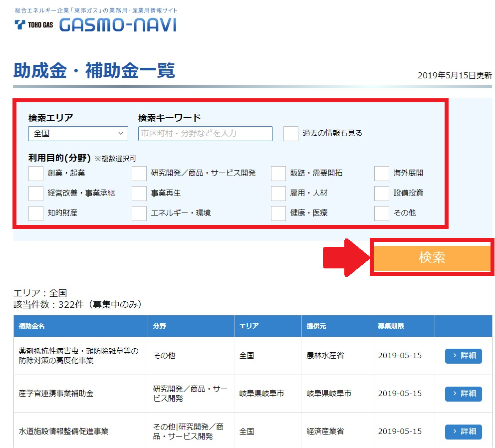Open 詳細 for 薬剤抵抗性病害虫 subsidy row

(x=463, y=356)
